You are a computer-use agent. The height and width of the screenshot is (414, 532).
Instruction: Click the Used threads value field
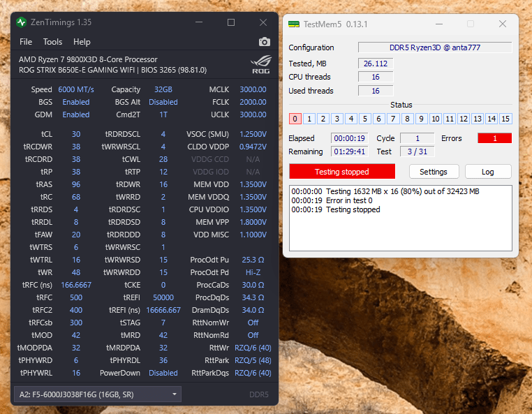376,91
